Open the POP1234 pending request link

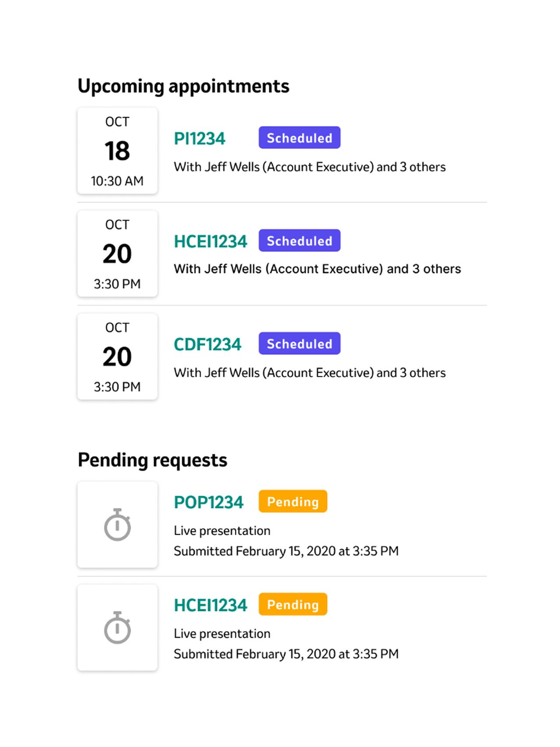point(209,502)
